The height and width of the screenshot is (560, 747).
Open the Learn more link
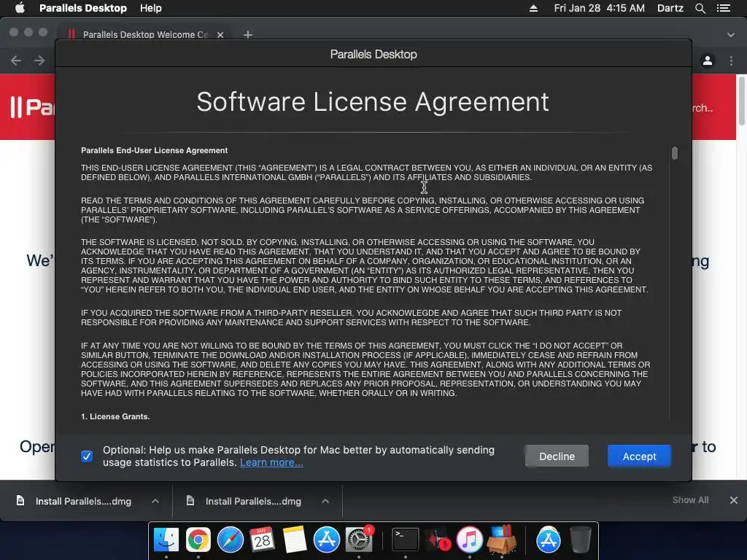(271, 462)
